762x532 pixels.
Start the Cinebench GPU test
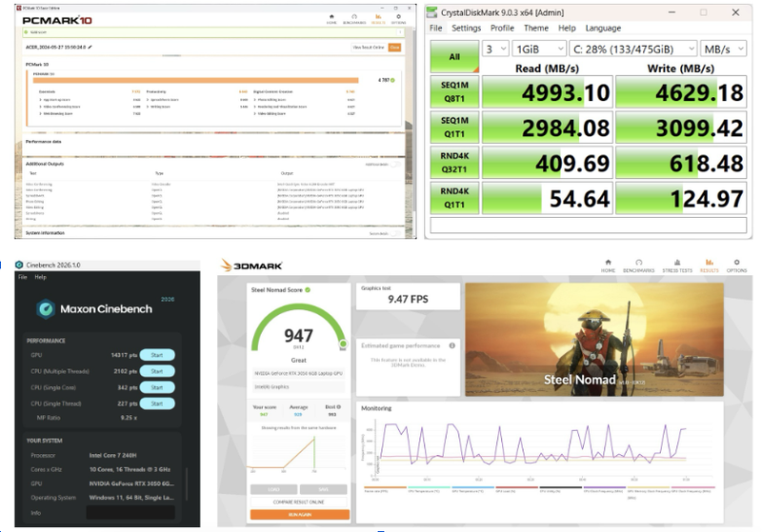[x=157, y=355]
